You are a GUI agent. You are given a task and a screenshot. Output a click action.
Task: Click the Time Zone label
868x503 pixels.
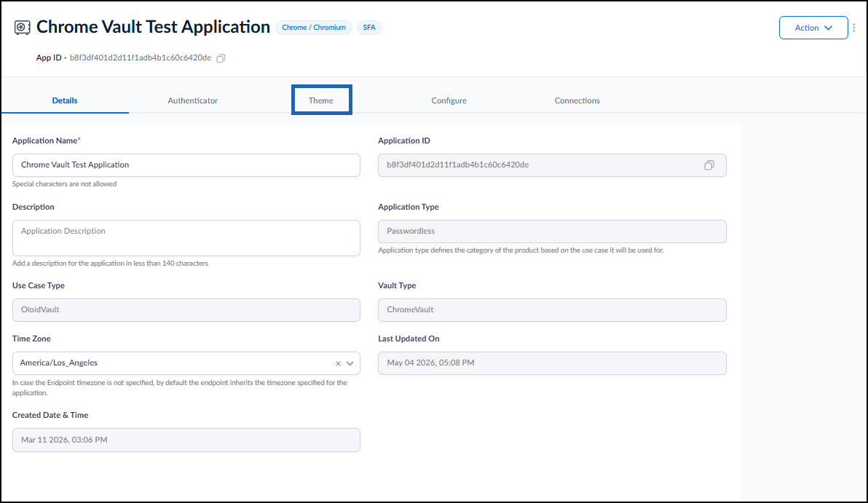point(31,338)
